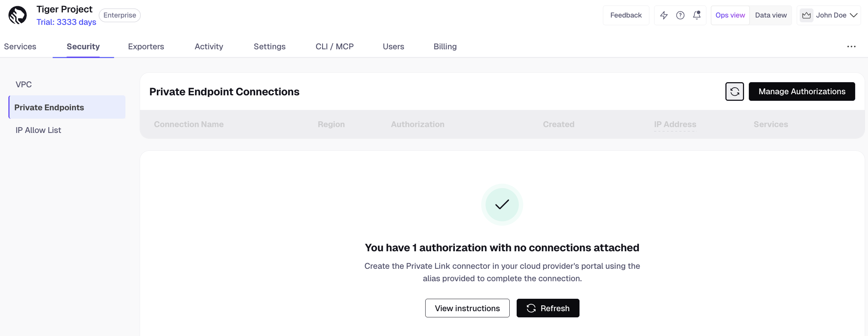The width and height of the screenshot is (868, 336).
Task: Check notifications via the bell icon
Action: click(x=696, y=15)
